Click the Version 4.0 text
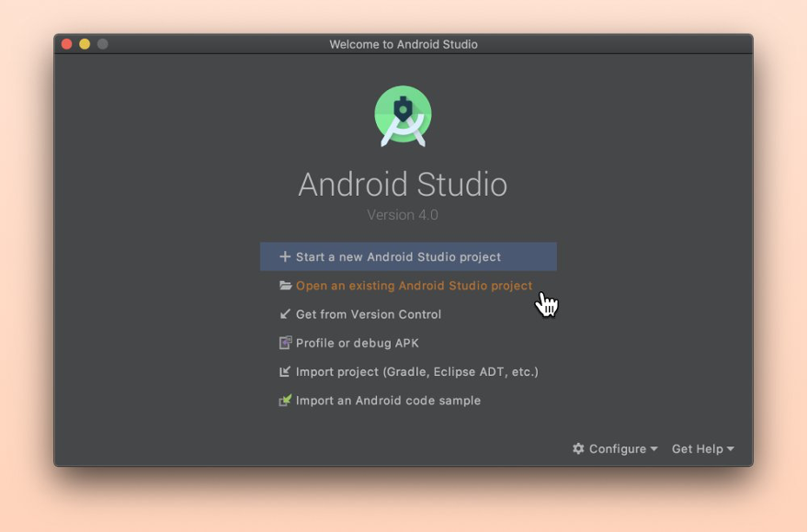This screenshot has width=808, height=532. [x=403, y=215]
